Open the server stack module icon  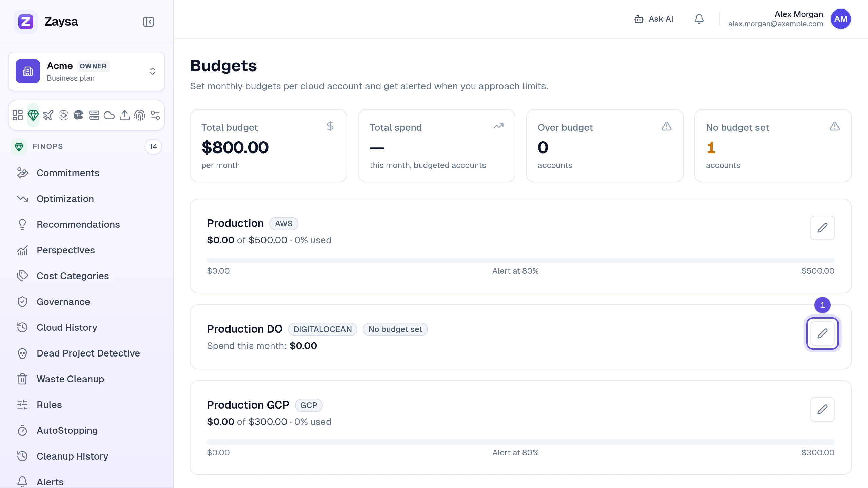[x=94, y=115]
